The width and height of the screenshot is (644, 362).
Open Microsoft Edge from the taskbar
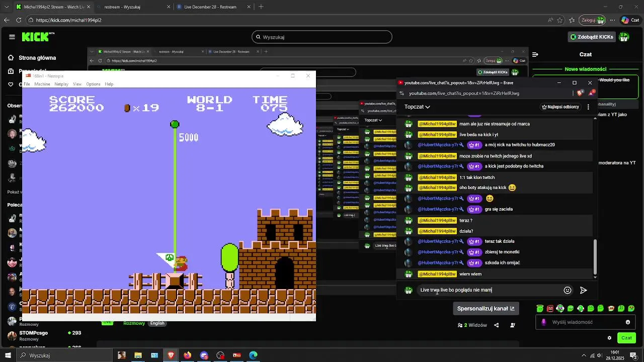coord(254,355)
